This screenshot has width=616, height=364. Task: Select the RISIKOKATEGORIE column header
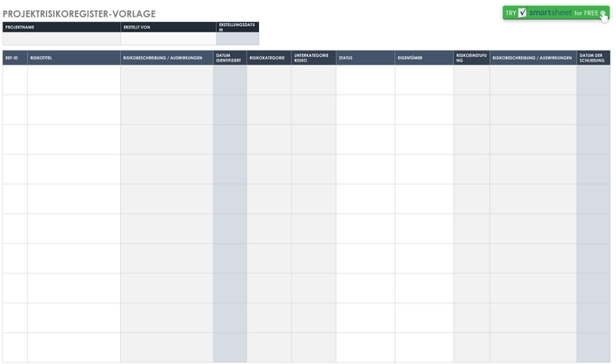269,58
